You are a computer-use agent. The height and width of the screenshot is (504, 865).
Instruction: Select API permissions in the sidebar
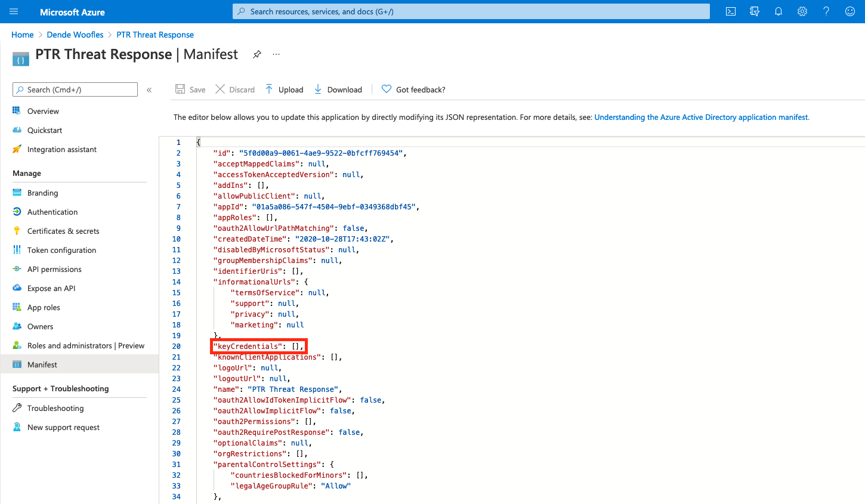(x=54, y=269)
